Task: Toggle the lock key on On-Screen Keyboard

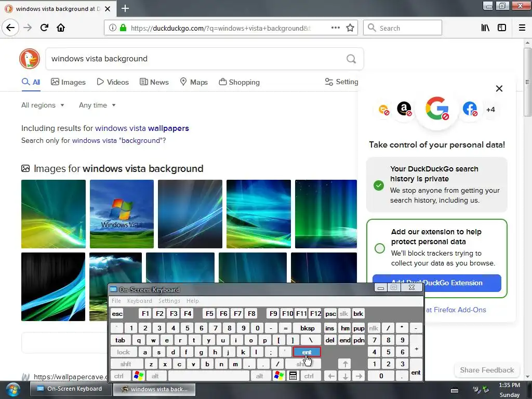Action: (124, 352)
